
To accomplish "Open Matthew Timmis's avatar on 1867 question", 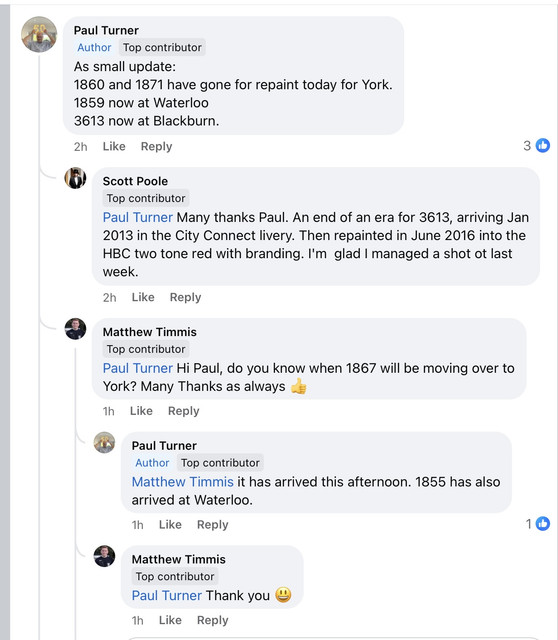I will (76, 329).
